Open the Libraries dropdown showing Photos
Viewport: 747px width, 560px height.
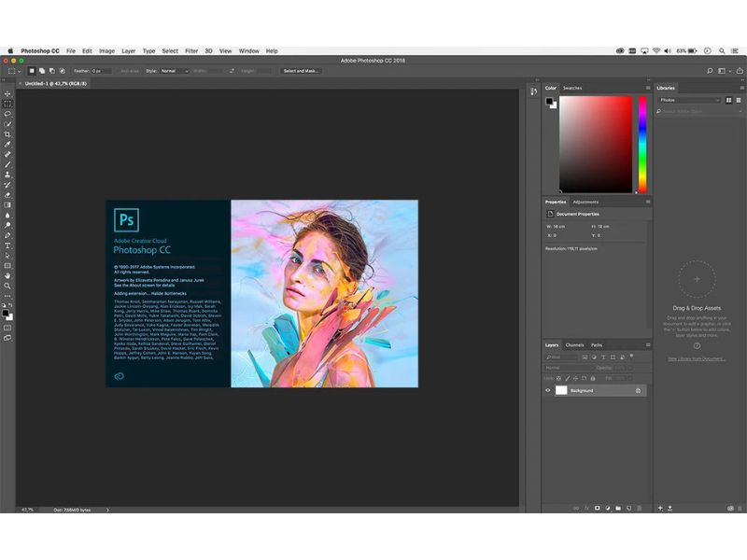click(x=690, y=100)
